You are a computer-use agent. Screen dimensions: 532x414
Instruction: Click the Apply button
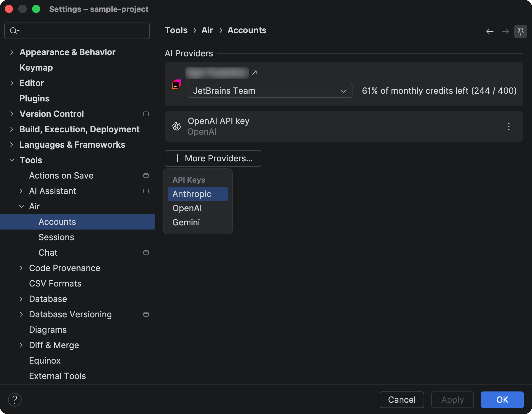(453, 400)
